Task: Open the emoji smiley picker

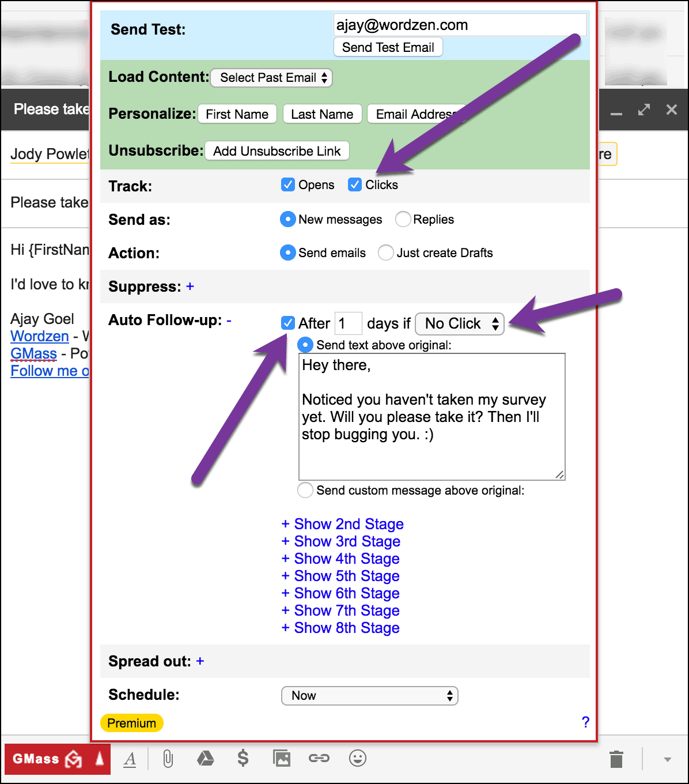Action: click(x=358, y=759)
